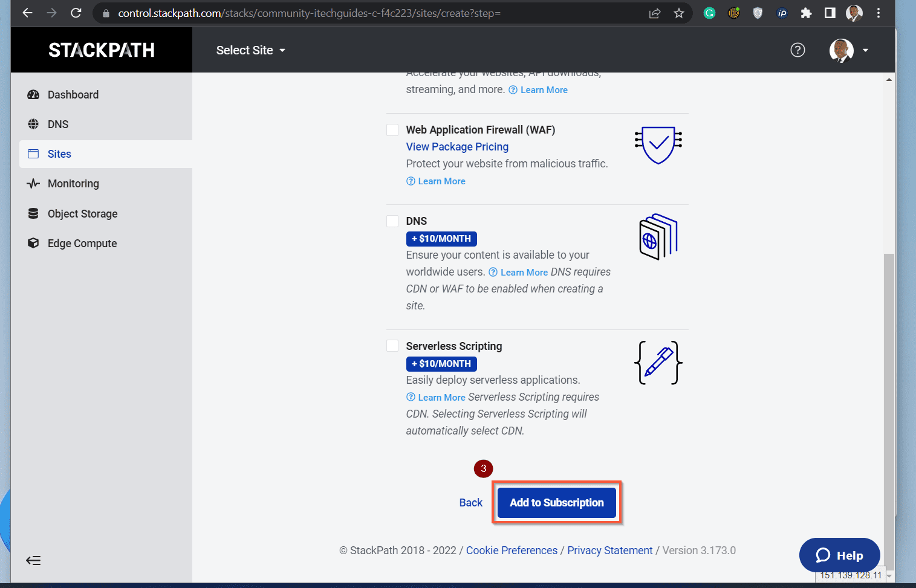Viewport: 916px width, 588px height.
Task: Expand the Select Site dropdown
Action: point(251,50)
